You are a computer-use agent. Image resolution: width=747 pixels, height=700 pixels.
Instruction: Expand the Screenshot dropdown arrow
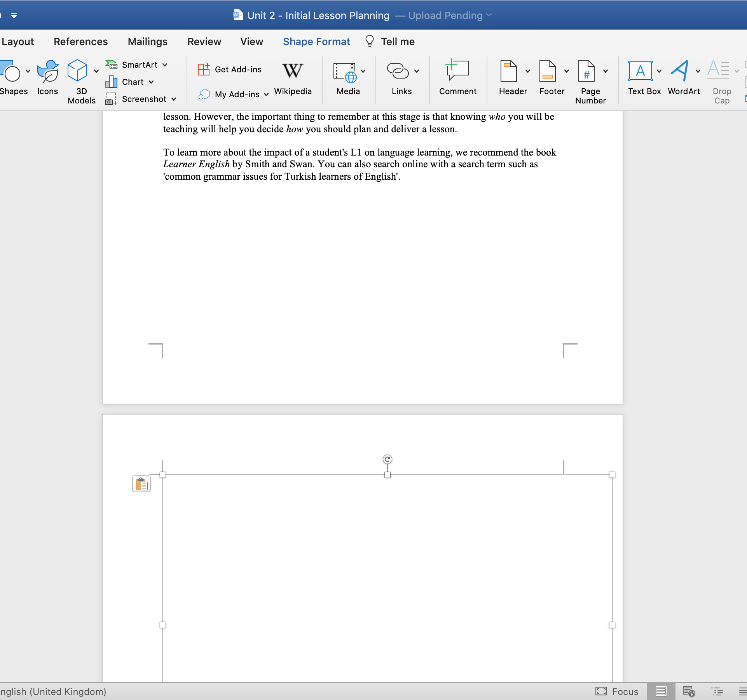point(174,99)
